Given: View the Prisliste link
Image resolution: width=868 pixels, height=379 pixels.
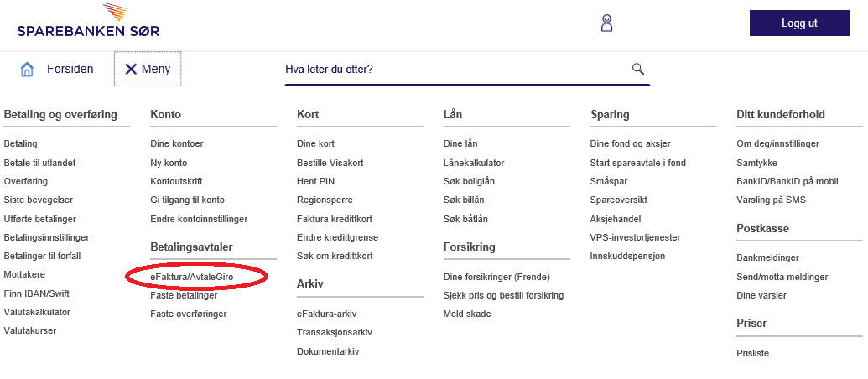Looking at the screenshot, I should [x=752, y=353].
